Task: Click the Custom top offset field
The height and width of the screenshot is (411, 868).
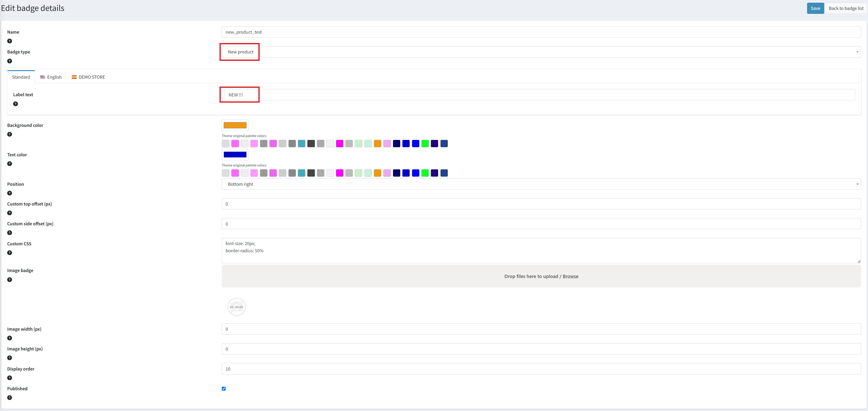Action: tap(541, 204)
